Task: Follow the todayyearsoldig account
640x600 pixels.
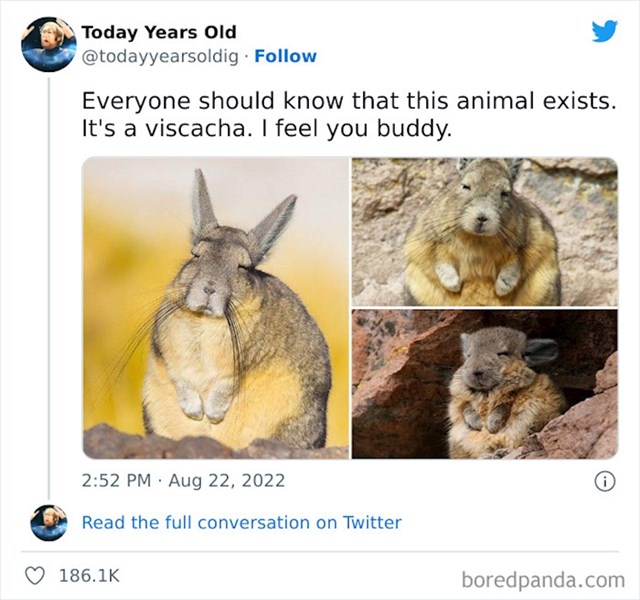Action: pyautogui.click(x=285, y=56)
